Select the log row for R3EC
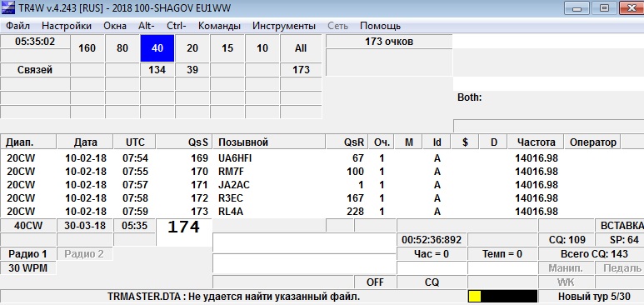Viewport: 644px width, 305px height. point(322,198)
